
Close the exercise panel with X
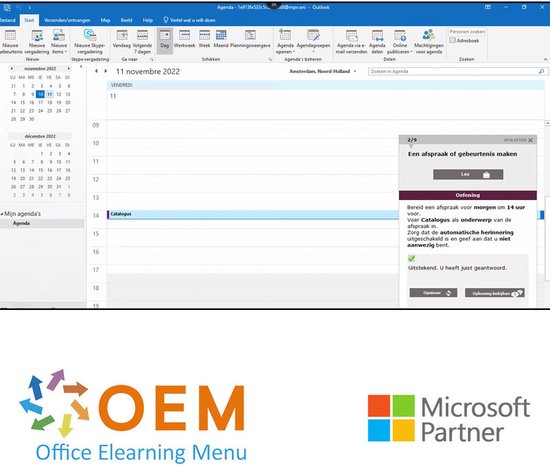tap(530, 140)
